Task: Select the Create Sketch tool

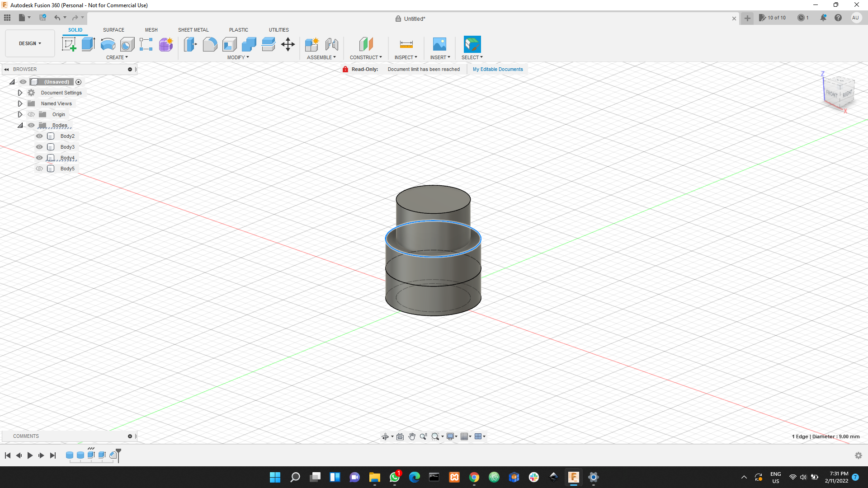Action: [69, 43]
